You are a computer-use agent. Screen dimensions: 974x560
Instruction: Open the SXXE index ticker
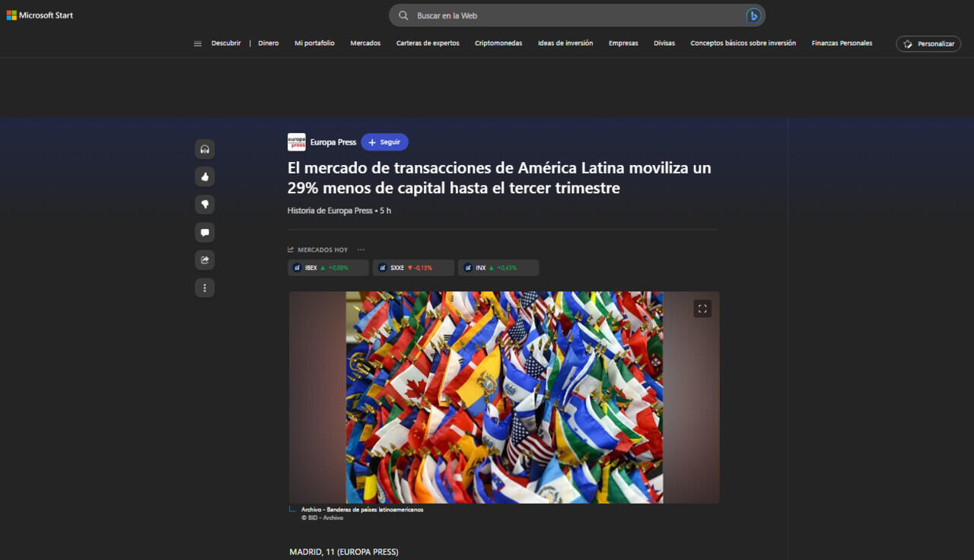(412, 268)
